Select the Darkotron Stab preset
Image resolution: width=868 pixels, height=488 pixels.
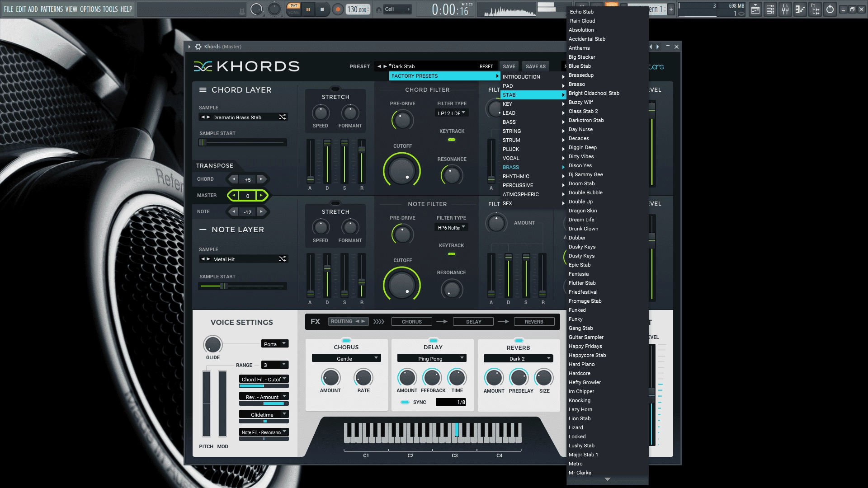(607, 120)
